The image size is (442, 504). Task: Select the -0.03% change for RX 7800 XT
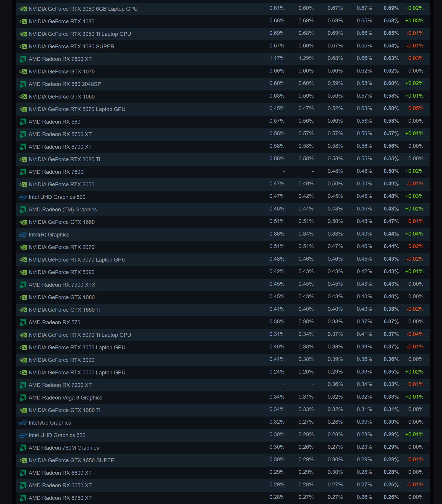(x=415, y=58)
